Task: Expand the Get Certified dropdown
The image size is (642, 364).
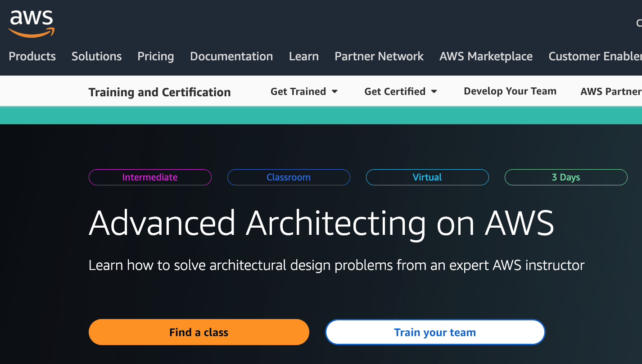Action: 401,91
